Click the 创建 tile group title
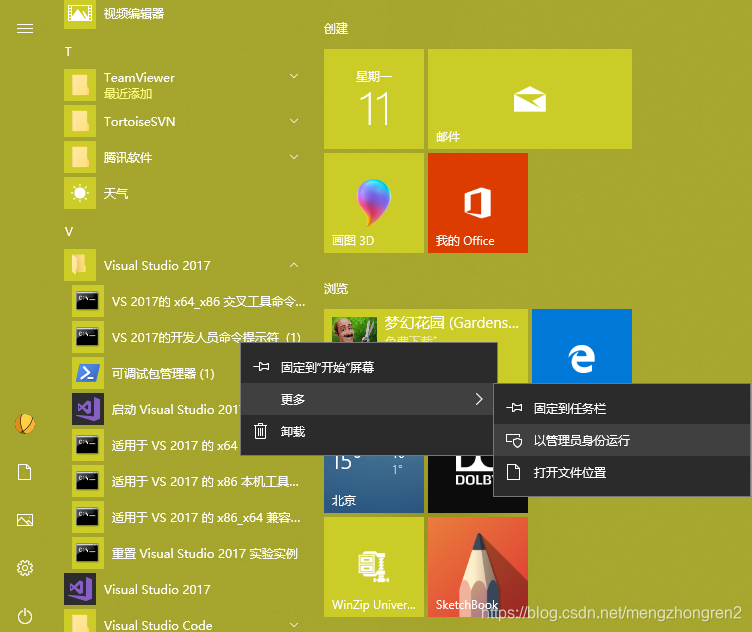 (x=336, y=29)
